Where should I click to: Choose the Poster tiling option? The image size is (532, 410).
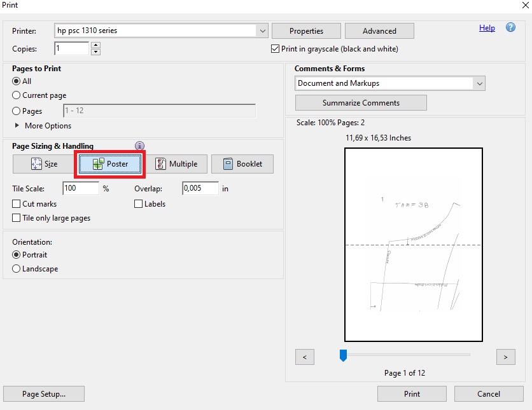[x=111, y=164]
